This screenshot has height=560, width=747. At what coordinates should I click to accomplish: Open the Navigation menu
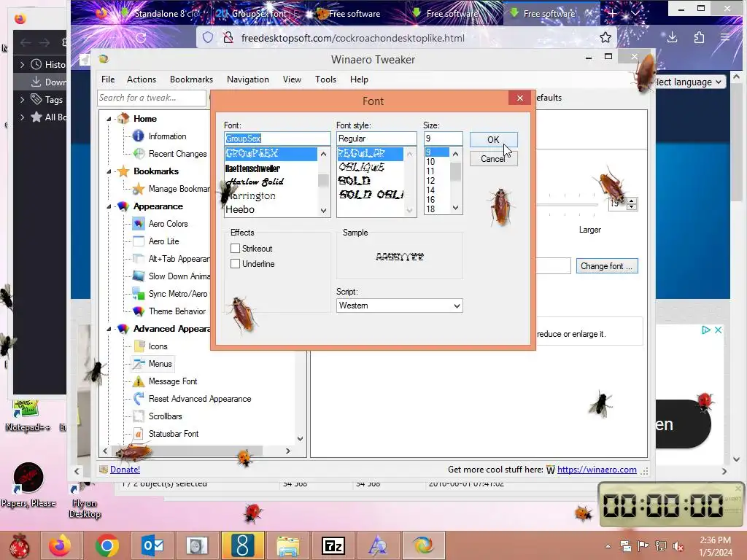coord(248,79)
